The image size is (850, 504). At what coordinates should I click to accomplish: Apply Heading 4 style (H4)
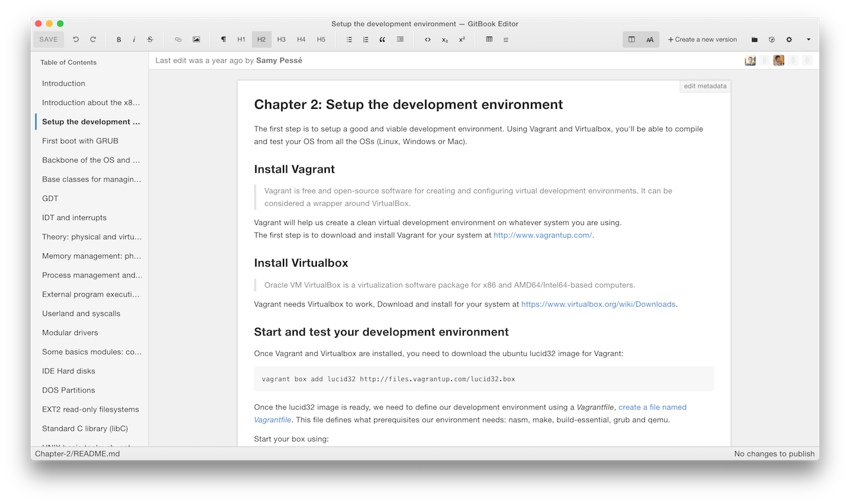[x=301, y=39]
